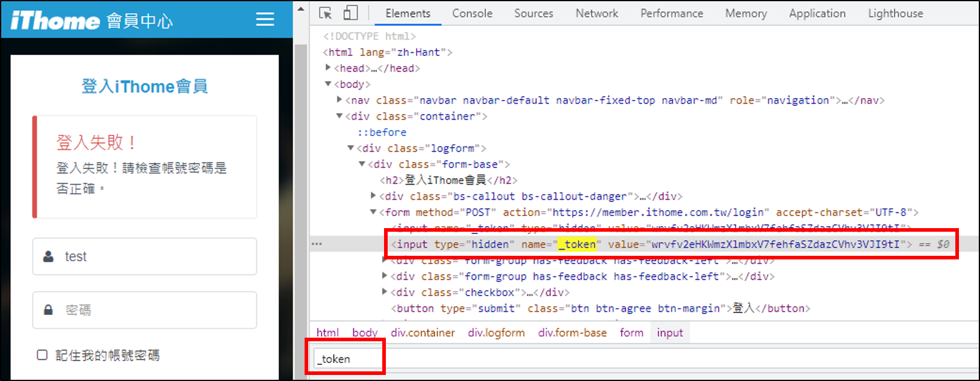Toggle the device toolbar icon

[350, 13]
